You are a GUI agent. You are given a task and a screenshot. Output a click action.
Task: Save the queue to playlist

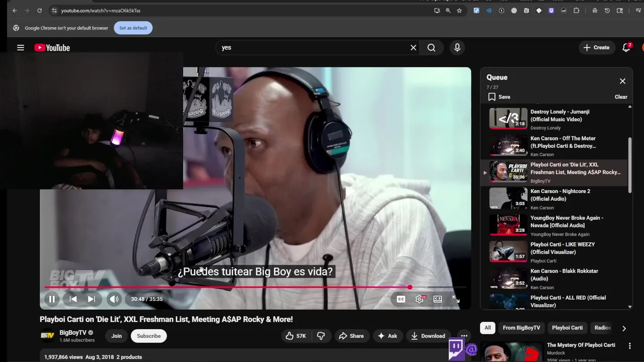click(499, 97)
